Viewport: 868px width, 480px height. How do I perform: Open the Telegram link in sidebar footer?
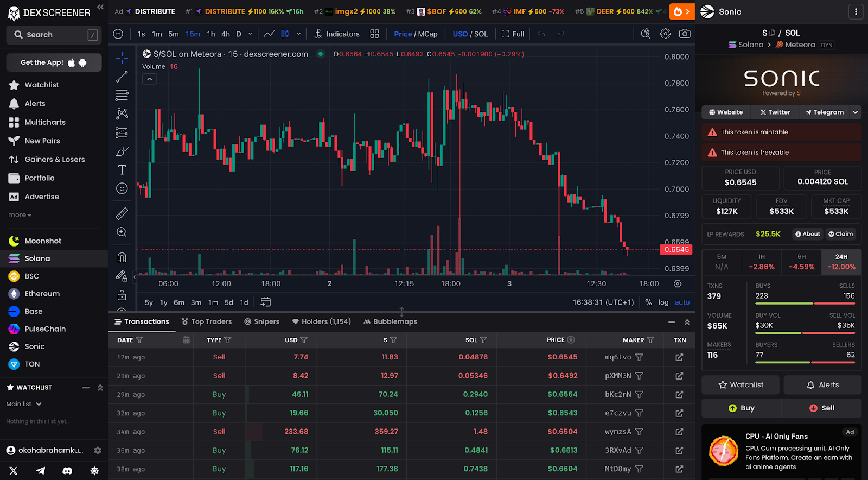click(41, 471)
